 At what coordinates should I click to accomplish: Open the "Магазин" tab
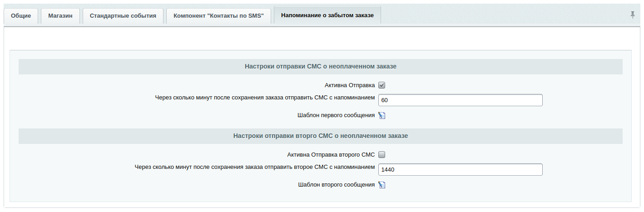click(x=60, y=15)
